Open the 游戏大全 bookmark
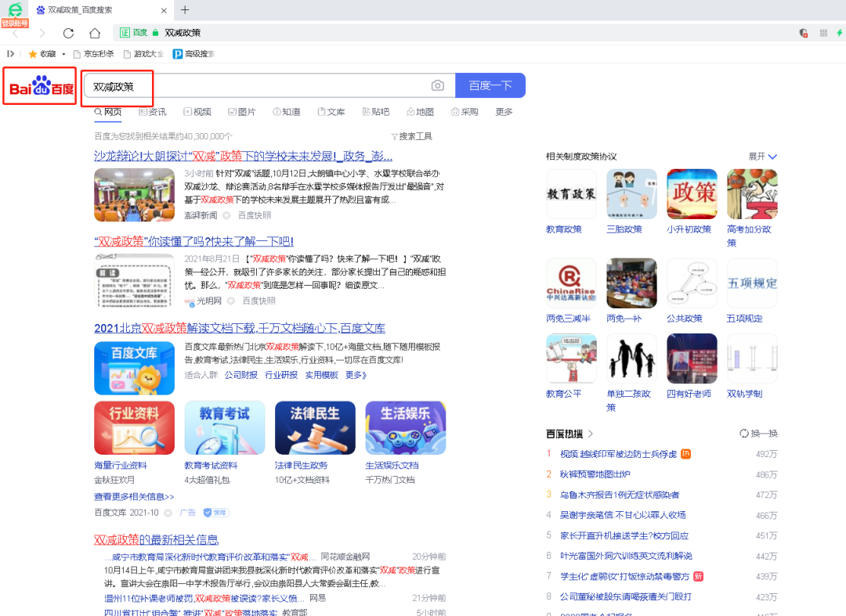This screenshot has height=616, width=846. (143, 54)
